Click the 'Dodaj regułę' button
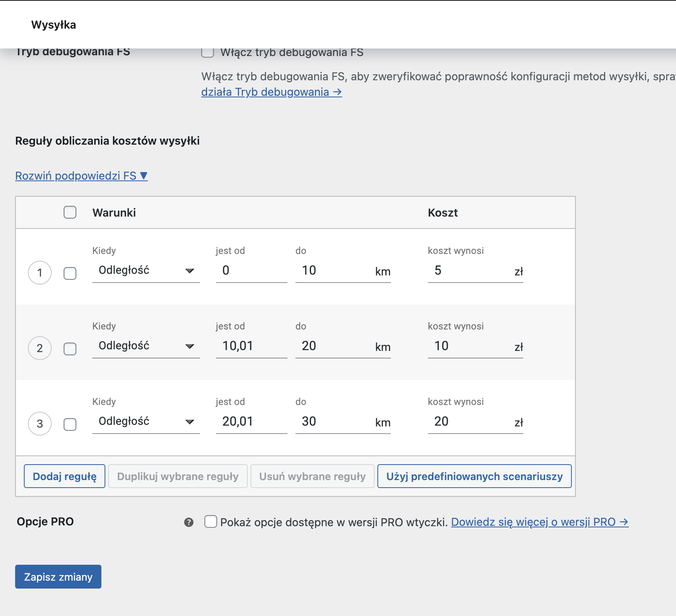Image resolution: width=676 pixels, height=616 pixels. [64, 476]
